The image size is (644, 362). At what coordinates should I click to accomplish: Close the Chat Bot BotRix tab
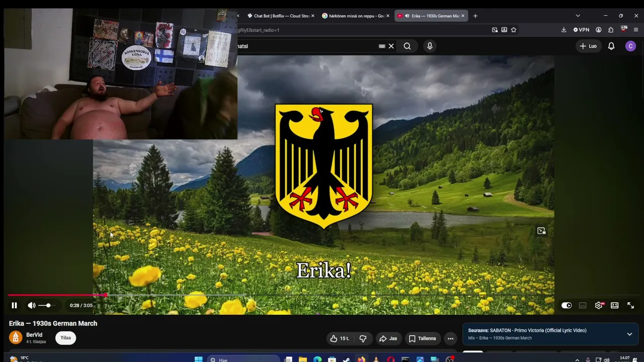[312, 16]
